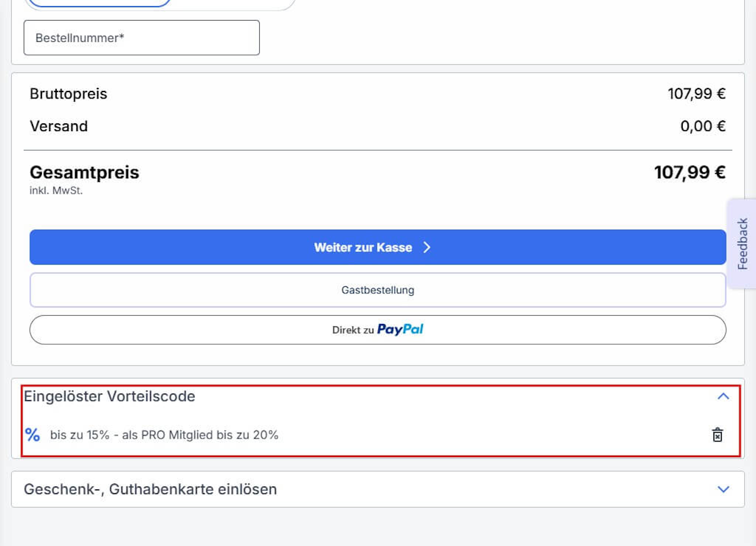The width and height of the screenshot is (756, 546).
Task: Click the inkl. MwSt. note
Action: point(56,191)
